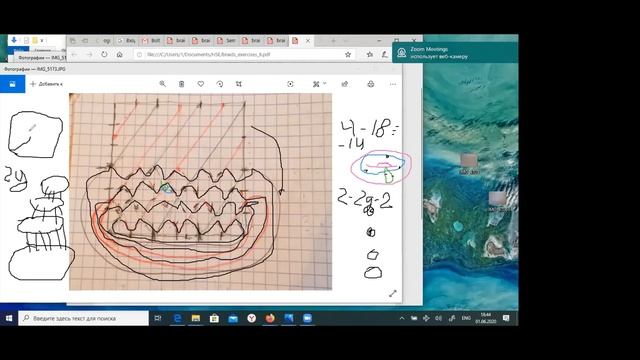Open the edit and create dropdown

pyautogui.click(x=319, y=84)
